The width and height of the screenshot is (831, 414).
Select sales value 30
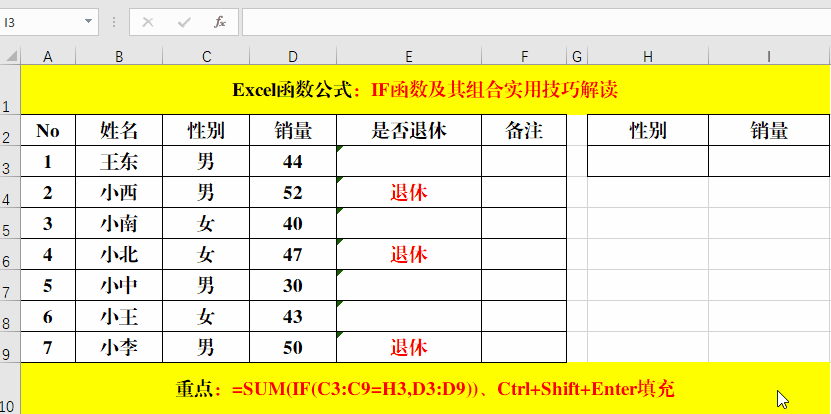(293, 285)
